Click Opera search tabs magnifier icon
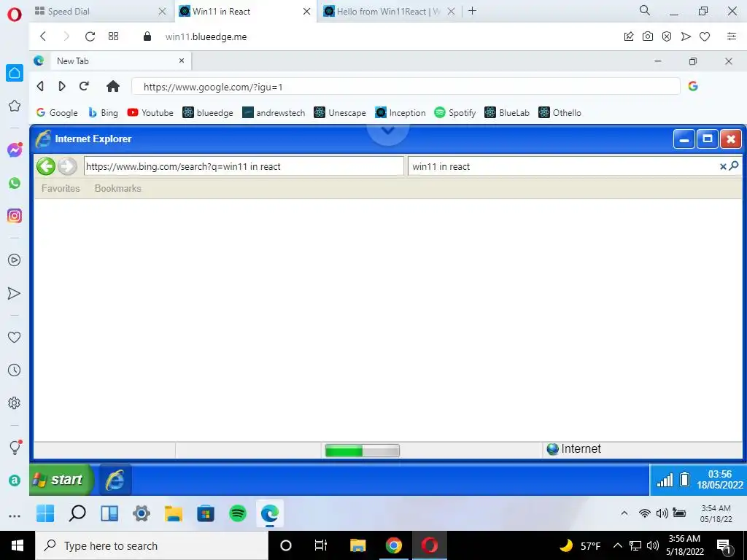 point(645,10)
